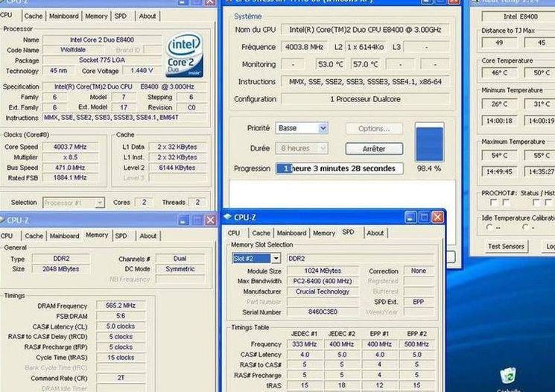Click the Intel E8400 field in Real Temp
Screen dimensions: 555x392
pyautogui.click(x=520, y=16)
